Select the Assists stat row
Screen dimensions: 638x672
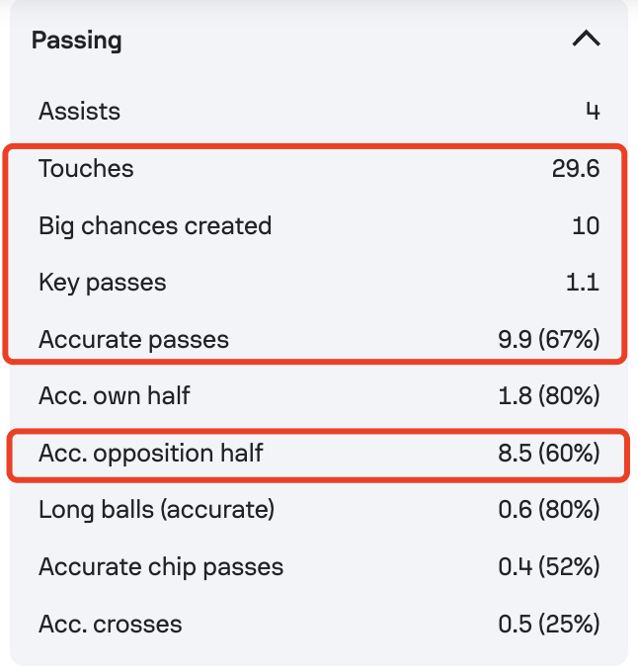coord(319,112)
